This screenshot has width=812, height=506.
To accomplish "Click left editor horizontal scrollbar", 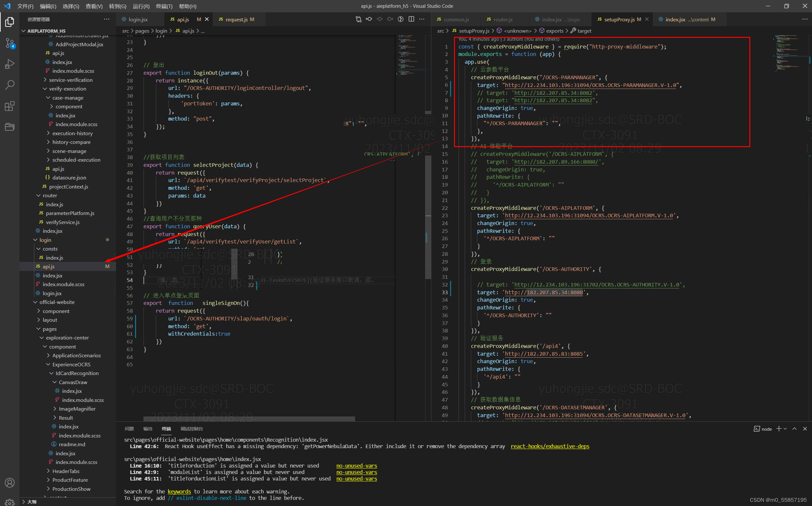I will click(249, 419).
